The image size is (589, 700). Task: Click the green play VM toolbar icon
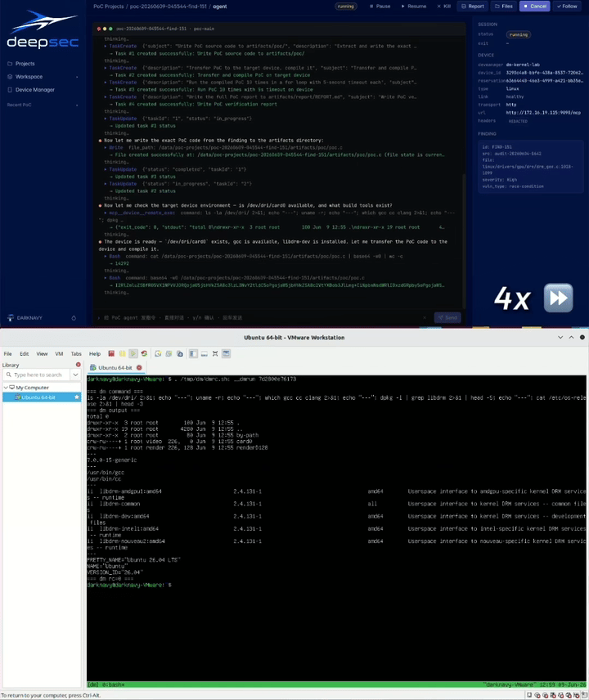tap(133, 353)
